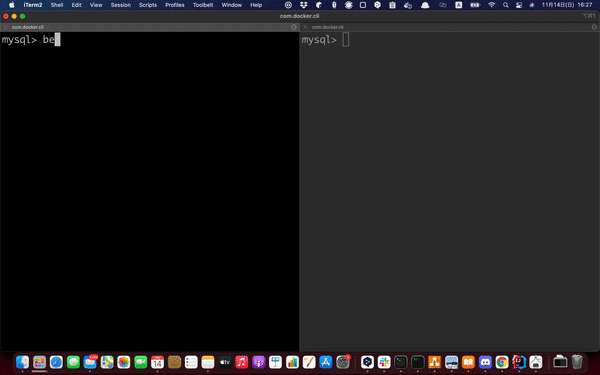Open the View menu

pyautogui.click(x=96, y=5)
